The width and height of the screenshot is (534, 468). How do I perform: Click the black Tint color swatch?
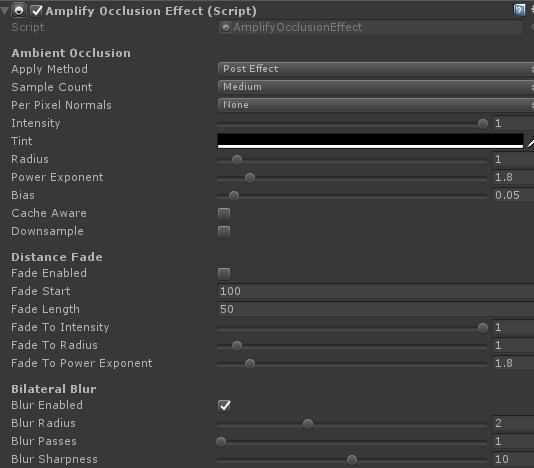[x=370, y=141]
